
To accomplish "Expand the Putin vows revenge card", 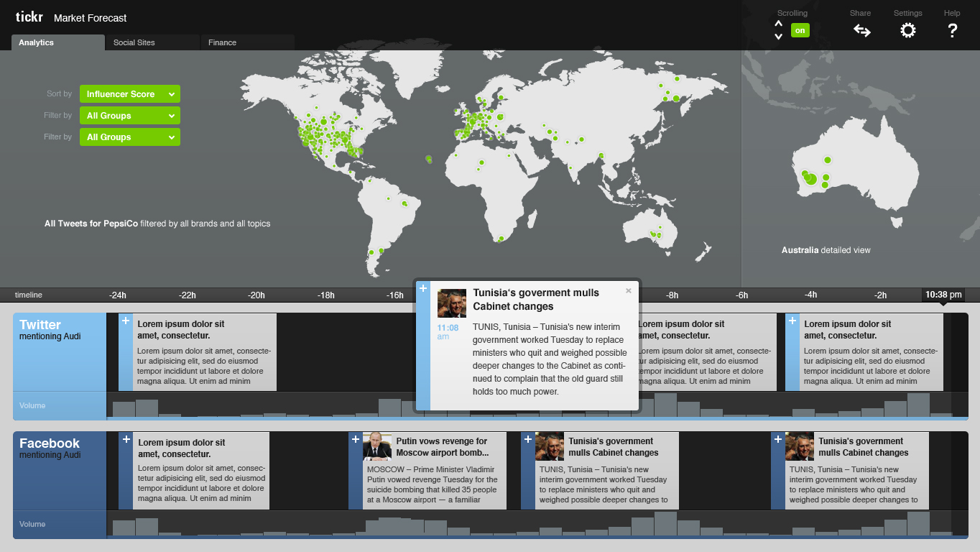I will [x=356, y=439].
